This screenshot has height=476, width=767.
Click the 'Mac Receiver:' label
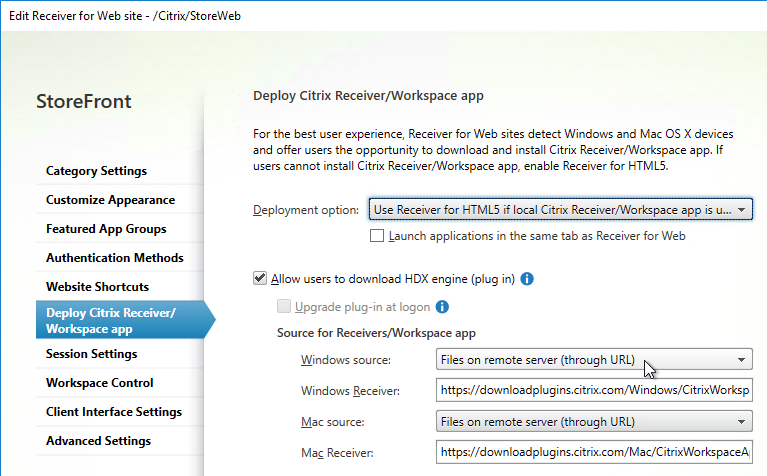(x=337, y=453)
